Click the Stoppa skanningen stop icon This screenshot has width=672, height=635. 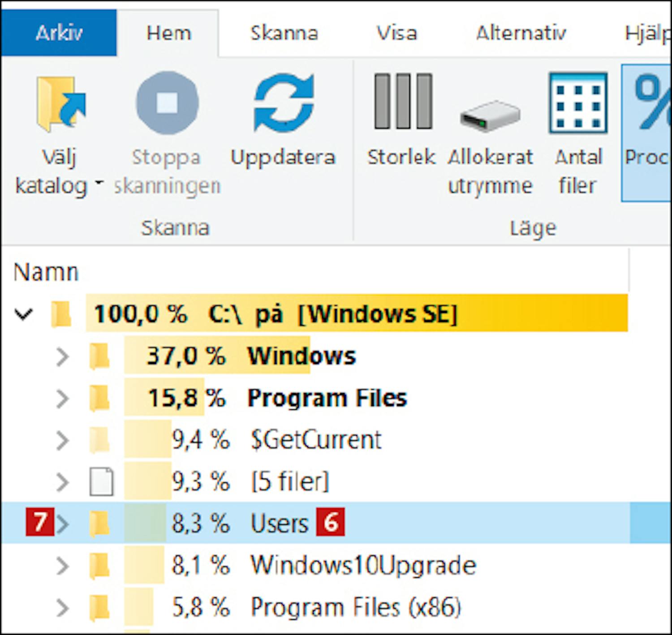[x=167, y=103]
